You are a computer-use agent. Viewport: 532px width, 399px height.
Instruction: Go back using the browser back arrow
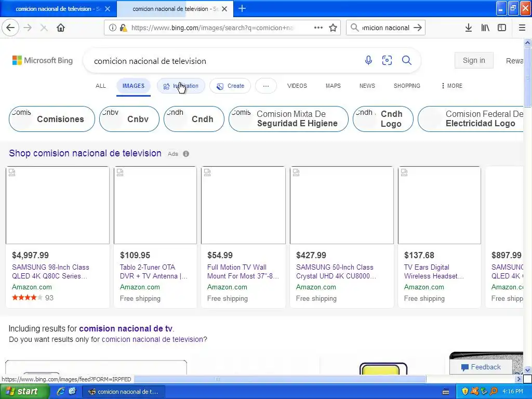coord(10,28)
